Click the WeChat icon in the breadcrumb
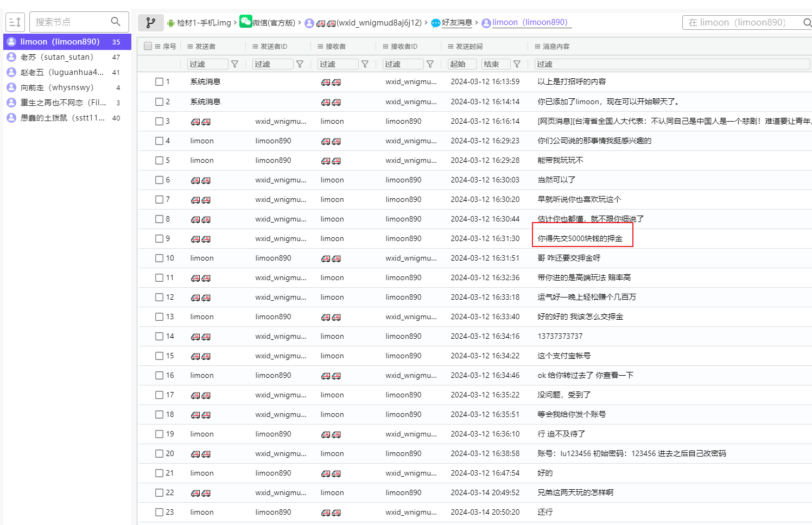Viewport: 812px width, 525px height. click(x=246, y=22)
